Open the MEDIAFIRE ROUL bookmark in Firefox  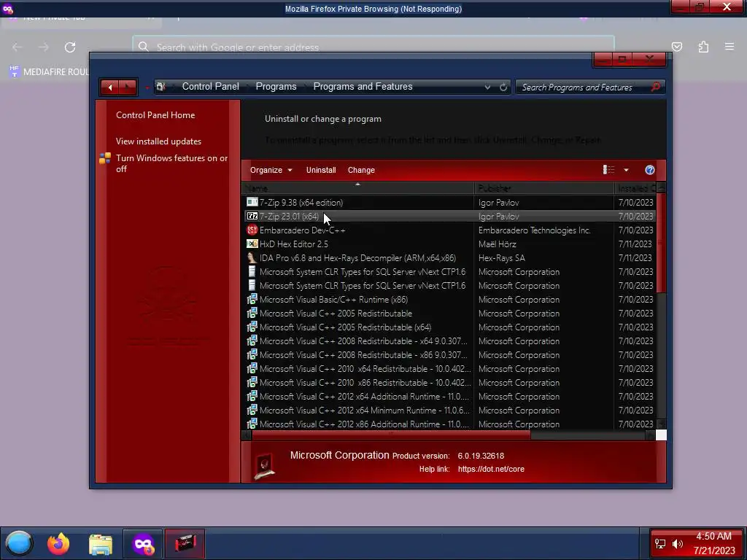tap(49, 72)
